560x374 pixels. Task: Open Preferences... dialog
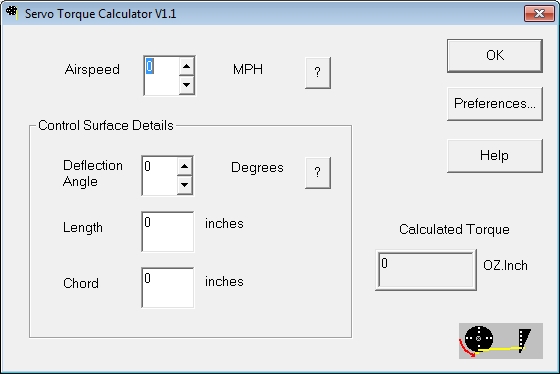point(495,104)
